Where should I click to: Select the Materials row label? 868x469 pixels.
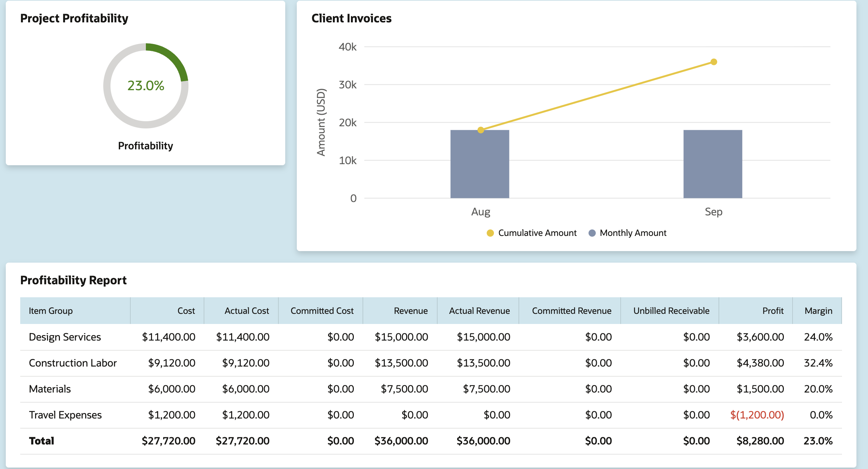(x=50, y=389)
